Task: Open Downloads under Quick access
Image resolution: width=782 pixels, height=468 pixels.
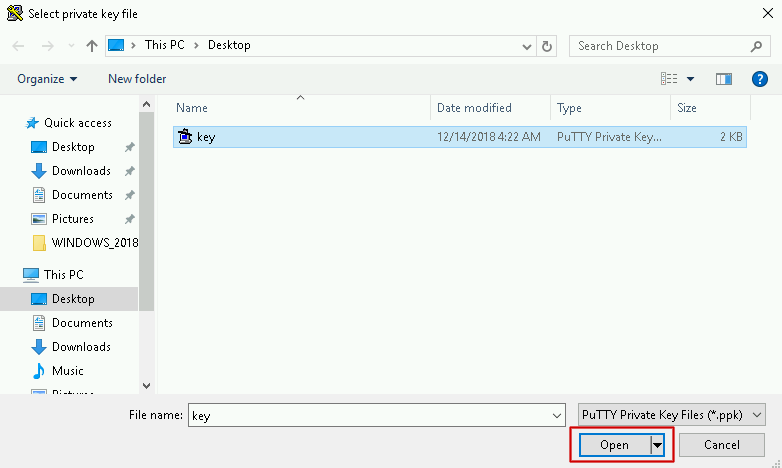Action: [x=80, y=171]
